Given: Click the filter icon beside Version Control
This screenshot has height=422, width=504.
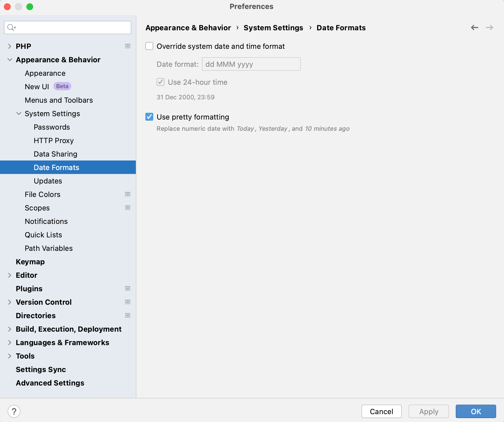Looking at the screenshot, I should click(x=128, y=302).
